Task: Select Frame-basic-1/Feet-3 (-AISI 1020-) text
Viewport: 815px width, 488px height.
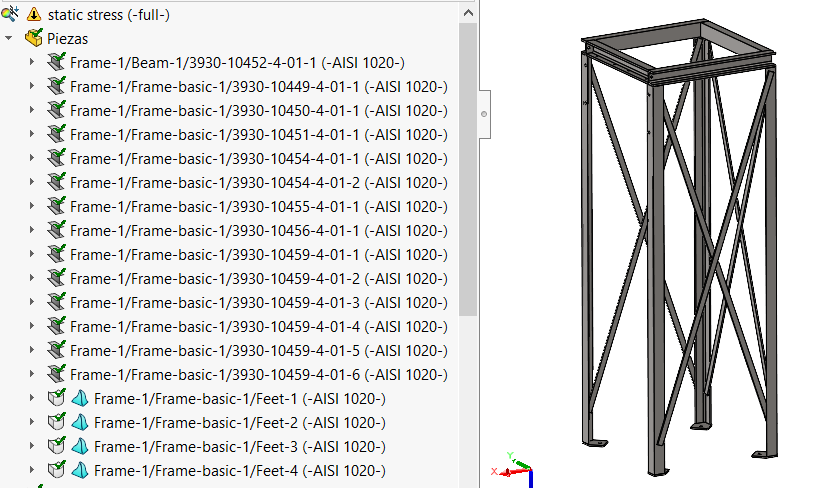Action: [240, 446]
